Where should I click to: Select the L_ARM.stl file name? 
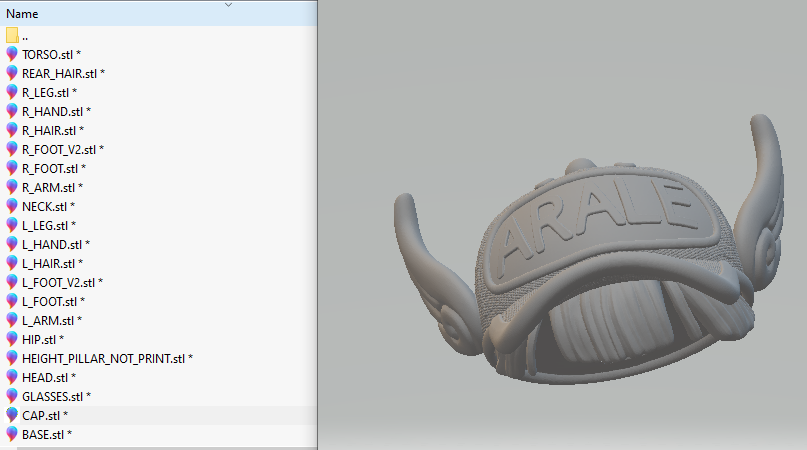52,321
